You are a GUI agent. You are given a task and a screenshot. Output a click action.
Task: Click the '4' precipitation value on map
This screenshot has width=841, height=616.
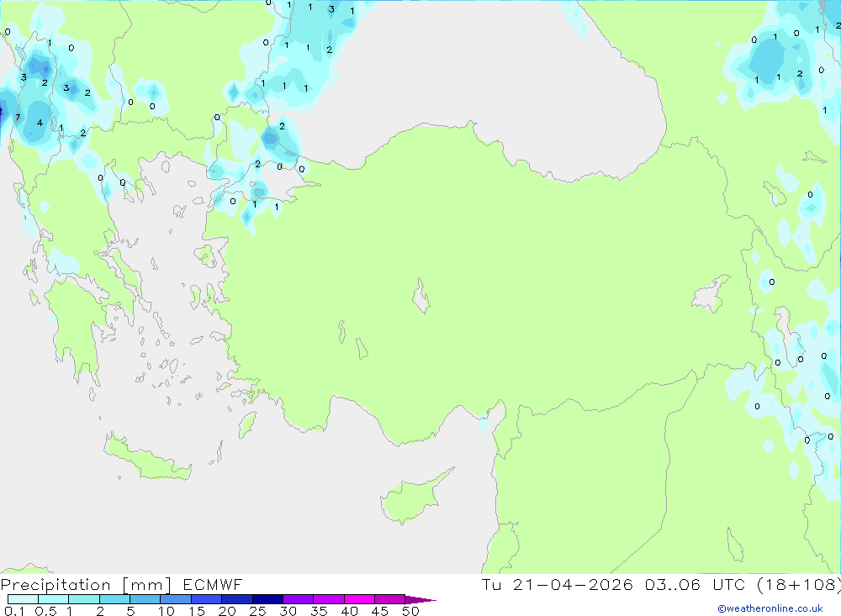tap(40, 123)
